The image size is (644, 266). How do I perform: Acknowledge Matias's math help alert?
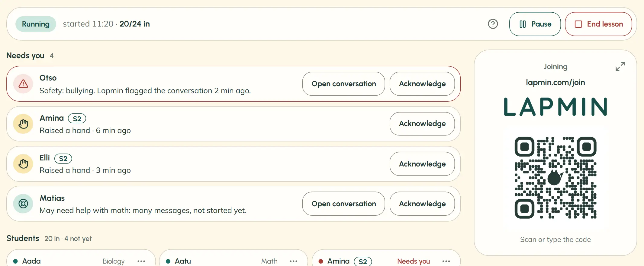coord(422,204)
